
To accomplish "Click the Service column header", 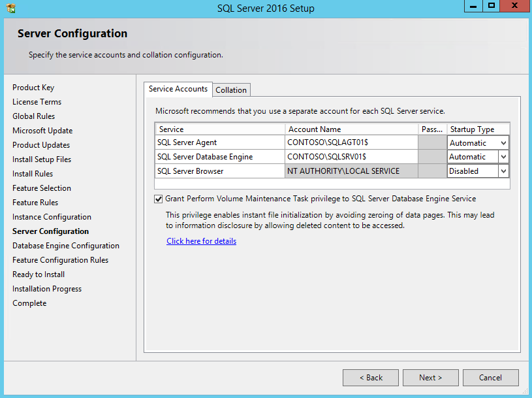I will [220, 129].
